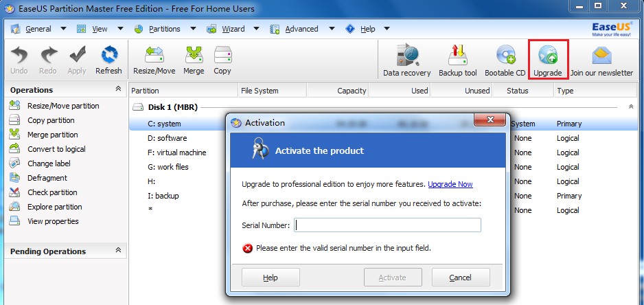Run Defragment from Operations panel
This screenshot has width=644, height=305.
(x=47, y=178)
